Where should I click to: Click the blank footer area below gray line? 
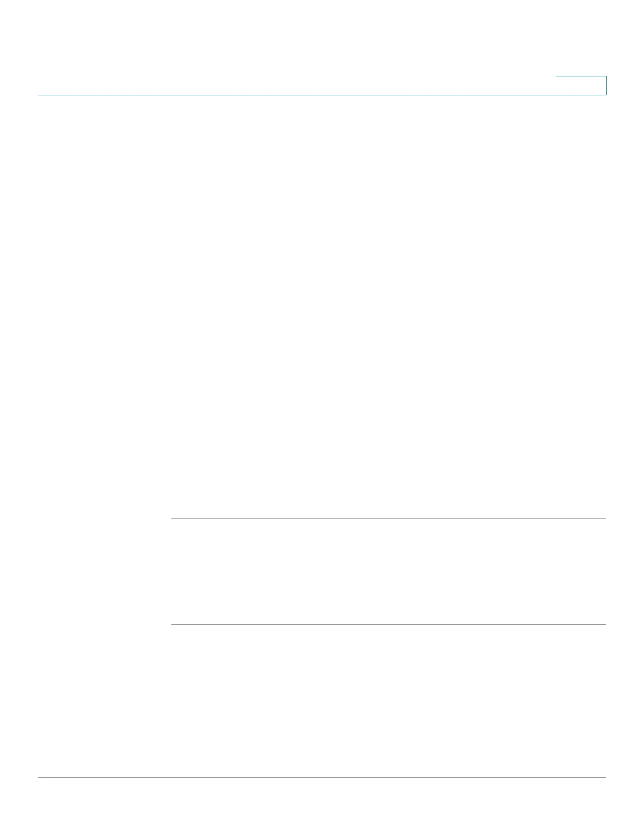tap(322, 806)
